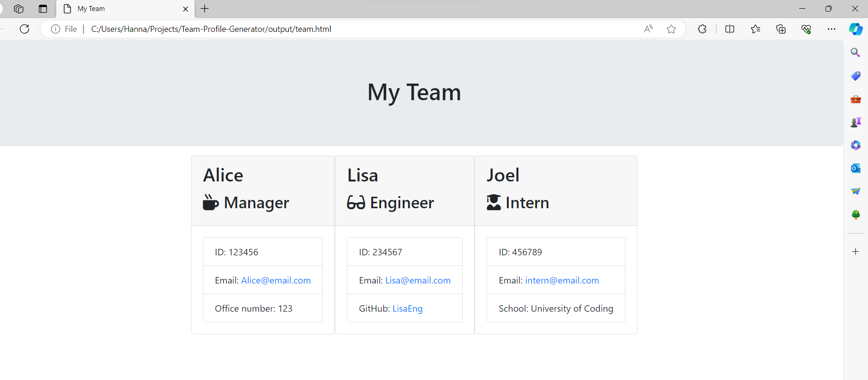The image size is (868, 380).
Task: Select the My Team browser tab
Action: coord(125,9)
